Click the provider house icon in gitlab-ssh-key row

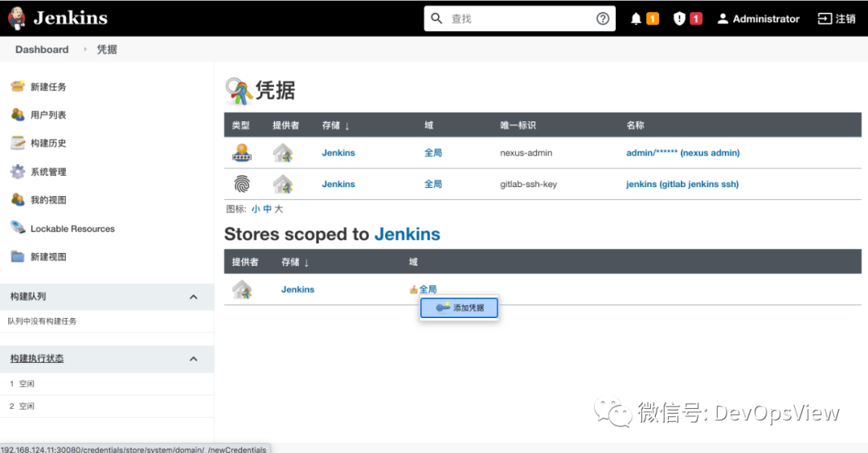pyautogui.click(x=283, y=184)
